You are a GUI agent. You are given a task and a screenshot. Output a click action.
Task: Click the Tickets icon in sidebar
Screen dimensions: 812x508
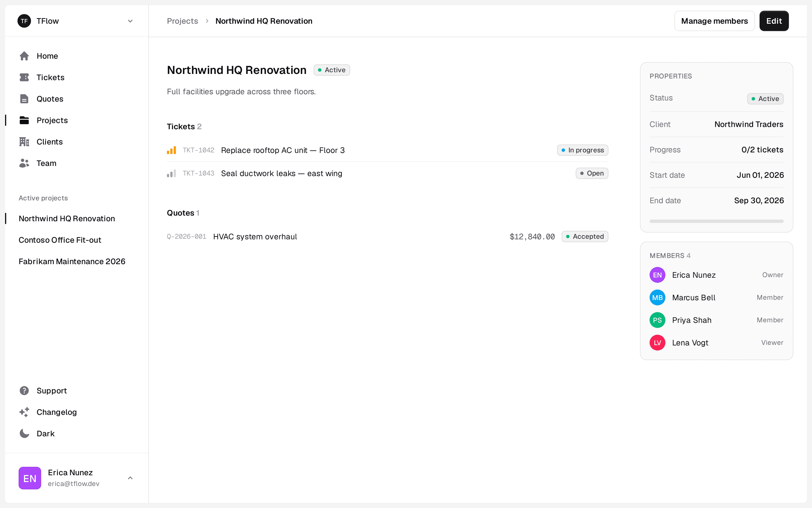point(24,77)
